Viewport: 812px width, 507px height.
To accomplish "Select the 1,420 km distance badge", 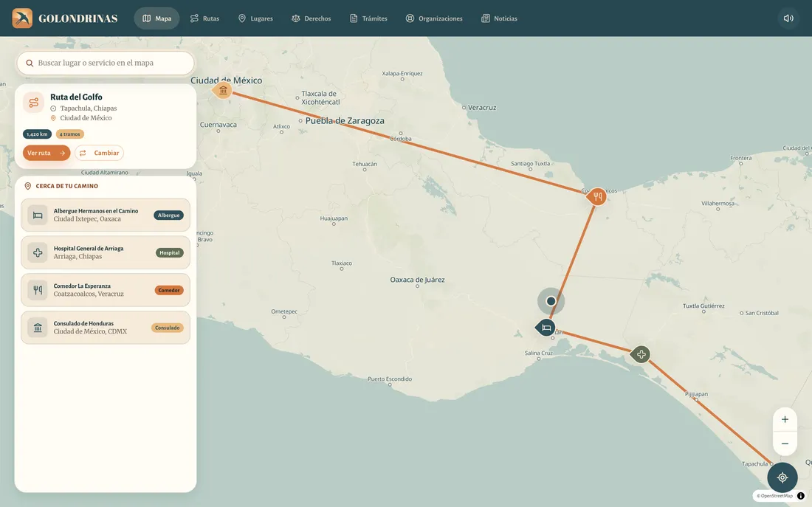I will [x=38, y=134].
